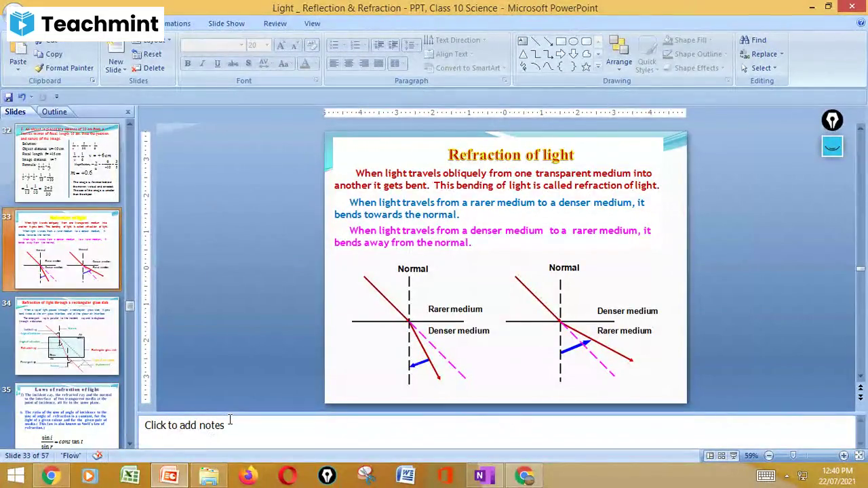Open Excel from the taskbar
The height and width of the screenshot is (488, 868).
[x=130, y=476]
